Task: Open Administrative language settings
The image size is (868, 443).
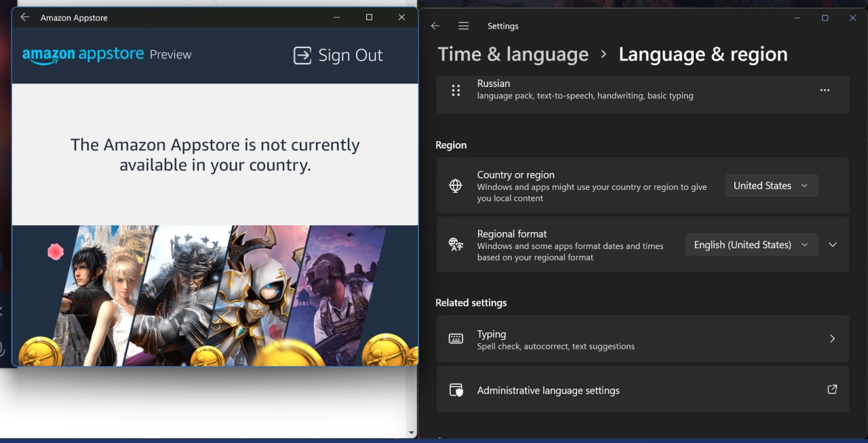Action: (642, 390)
